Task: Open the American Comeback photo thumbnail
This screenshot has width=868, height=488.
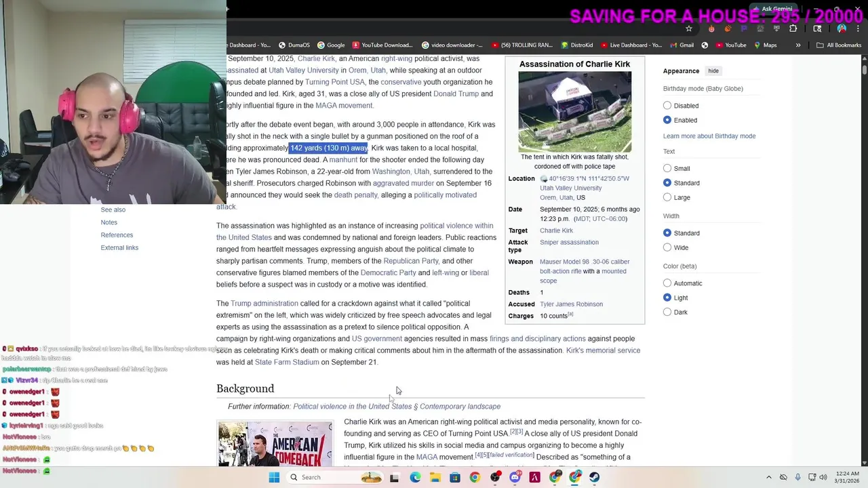Action: coord(275,443)
